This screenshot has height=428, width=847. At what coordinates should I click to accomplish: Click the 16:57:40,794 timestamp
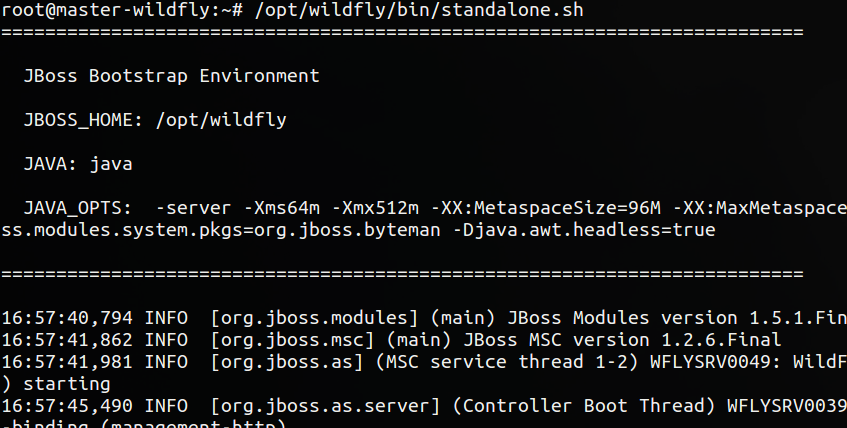point(67,318)
